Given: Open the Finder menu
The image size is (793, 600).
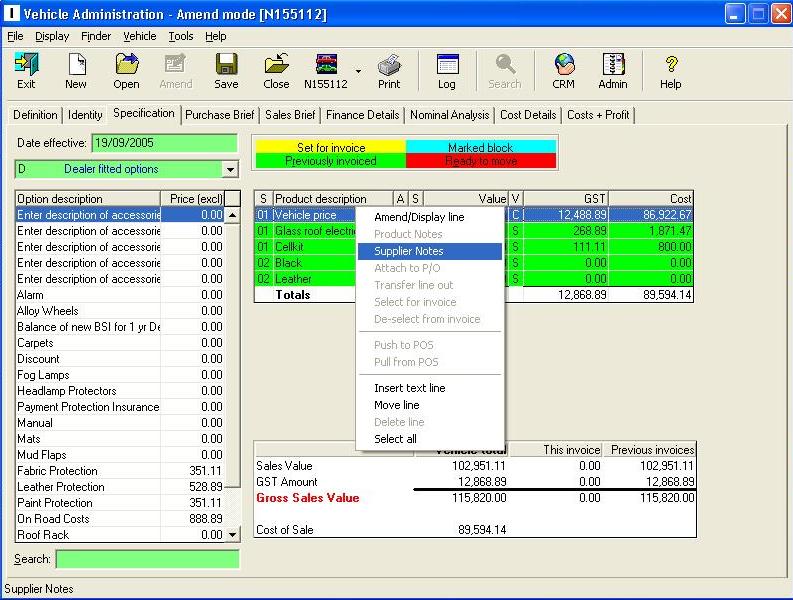Looking at the screenshot, I should point(96,36).
